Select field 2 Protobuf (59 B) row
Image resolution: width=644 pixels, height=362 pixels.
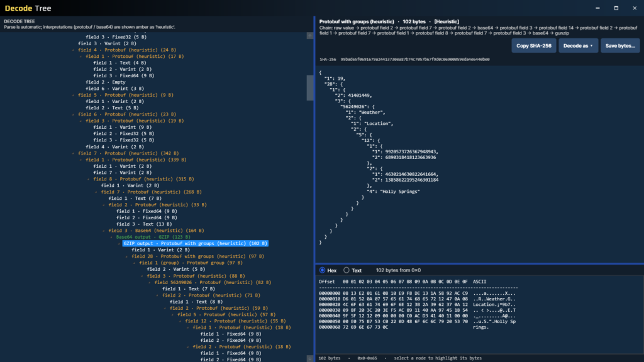(218, 308)
